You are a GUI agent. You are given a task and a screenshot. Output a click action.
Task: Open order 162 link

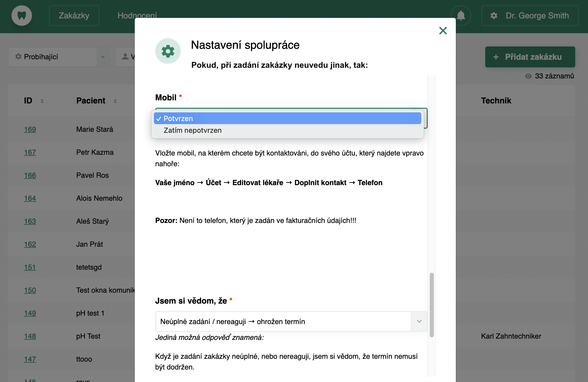[30, 244]
